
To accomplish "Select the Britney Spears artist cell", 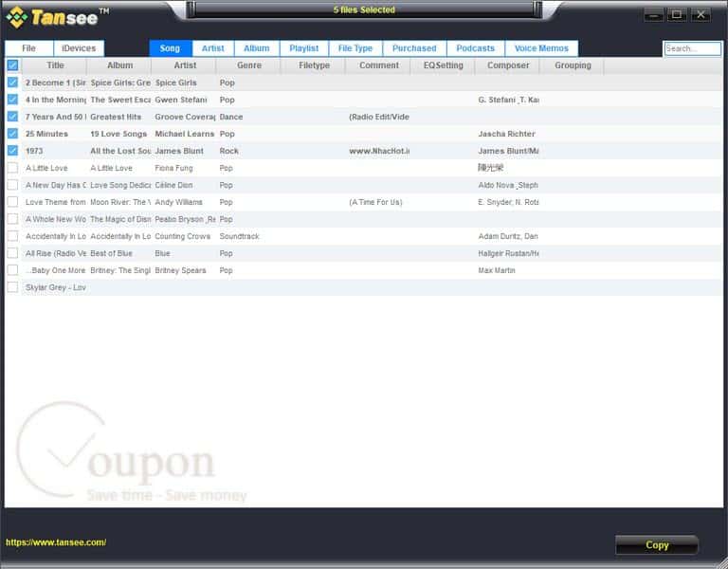I will [180, 270].
